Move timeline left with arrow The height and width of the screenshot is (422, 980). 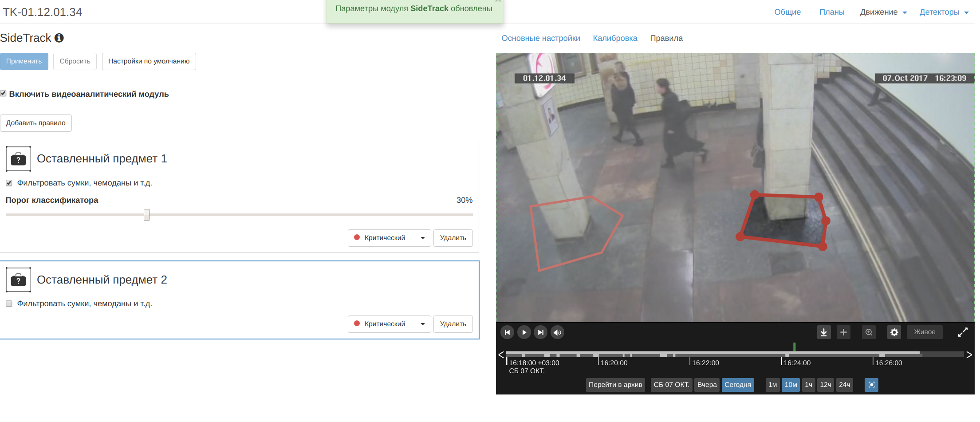(x=501, y=355)
